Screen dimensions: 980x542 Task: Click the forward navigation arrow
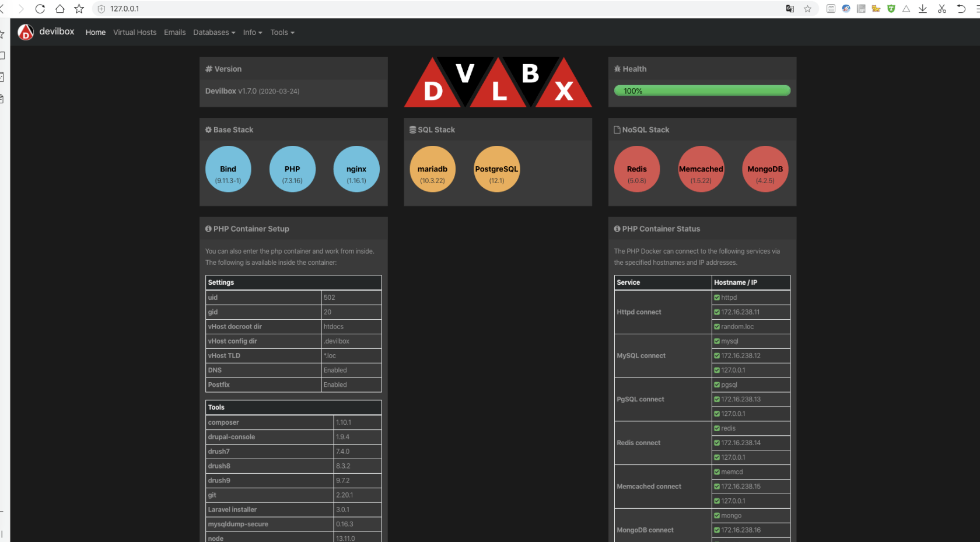(21, 9)
